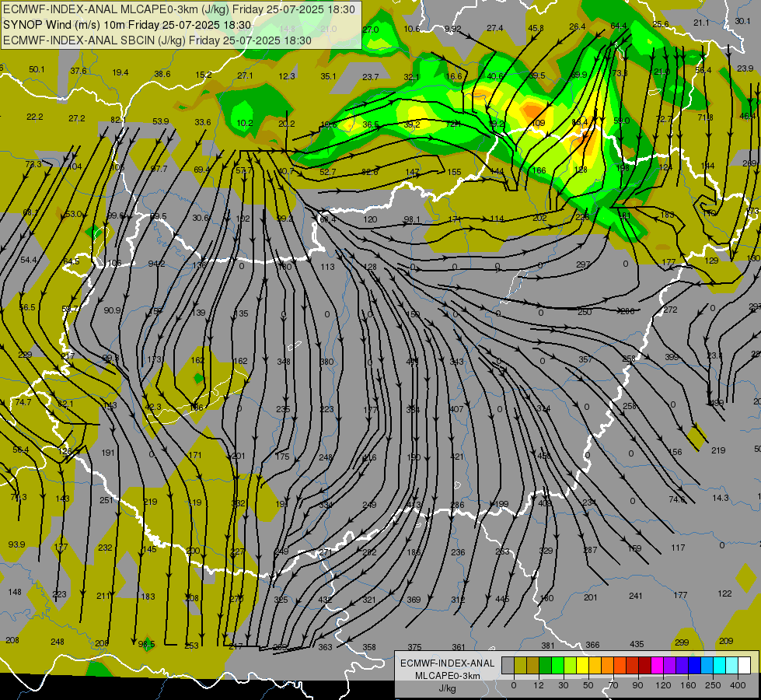The width and height of the screenshot is (761, 700).
Task: Click the legend unit 'J/kg'
Action: (447, 688)
